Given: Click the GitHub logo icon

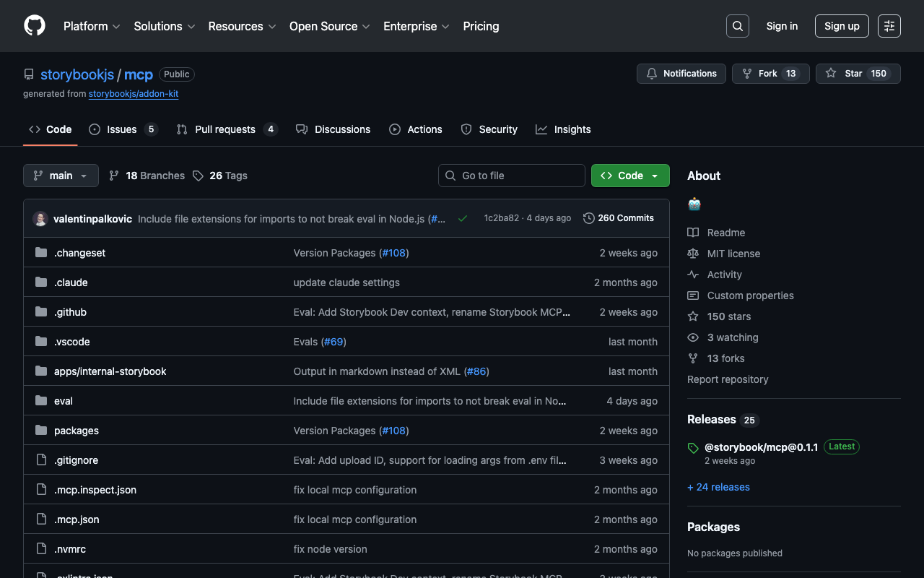Looking at the screenshot, I should pos(35,26).
